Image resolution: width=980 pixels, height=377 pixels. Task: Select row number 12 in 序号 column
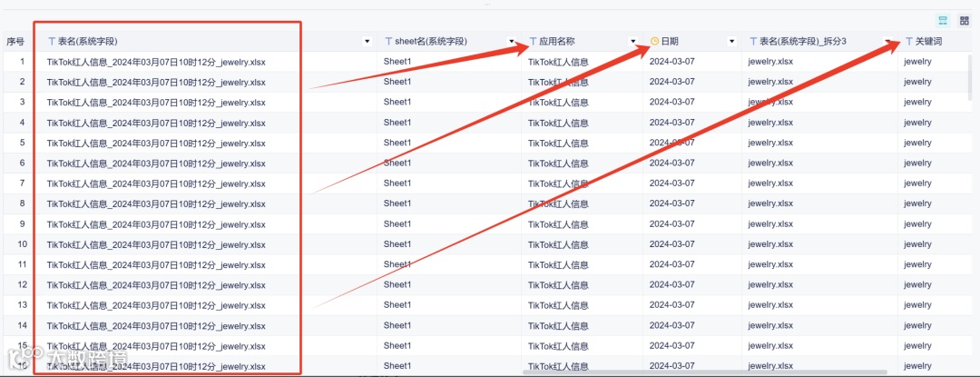click(23, 284)
